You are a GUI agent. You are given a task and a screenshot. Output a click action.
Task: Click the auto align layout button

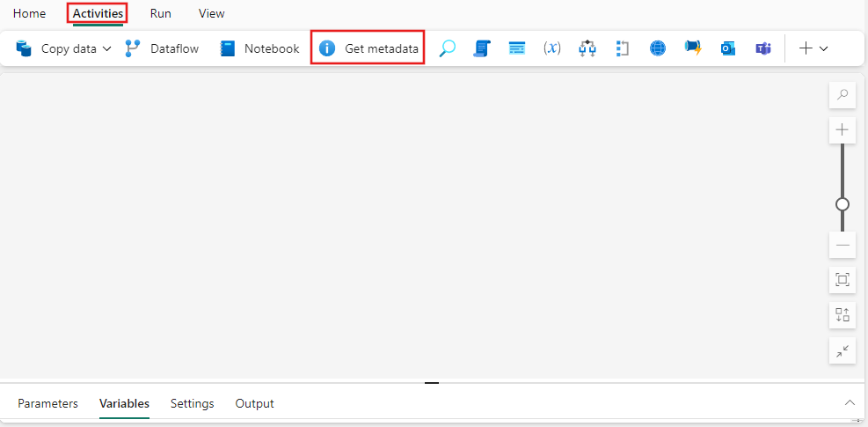click(x=842, y=315)
